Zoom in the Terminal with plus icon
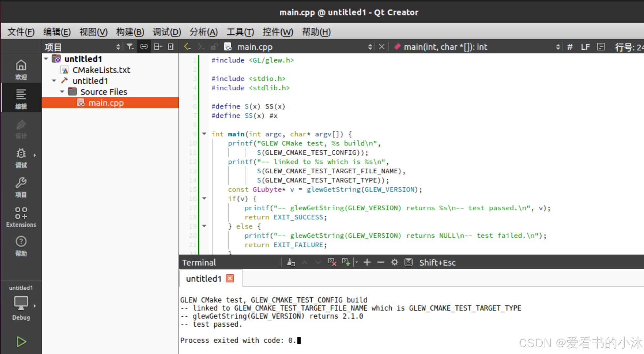This screenshot has height=354, width=644. (367, 262)
